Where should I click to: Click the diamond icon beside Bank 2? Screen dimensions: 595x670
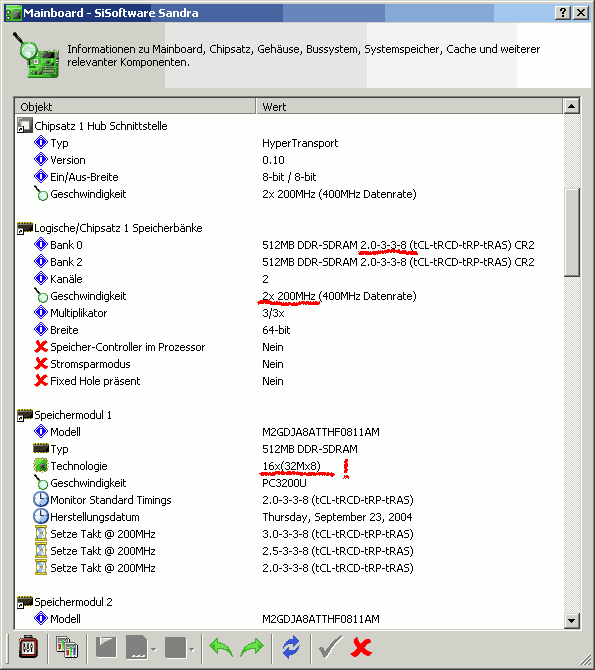point(41,262)
